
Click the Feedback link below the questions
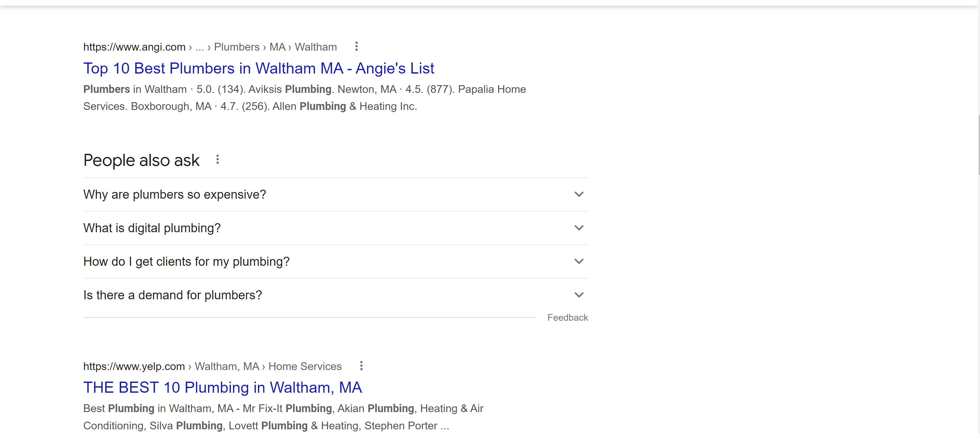point(568,318)
